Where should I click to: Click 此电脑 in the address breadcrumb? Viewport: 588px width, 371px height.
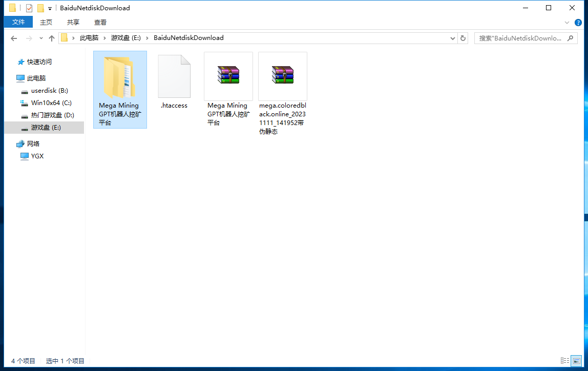[89, 38]
